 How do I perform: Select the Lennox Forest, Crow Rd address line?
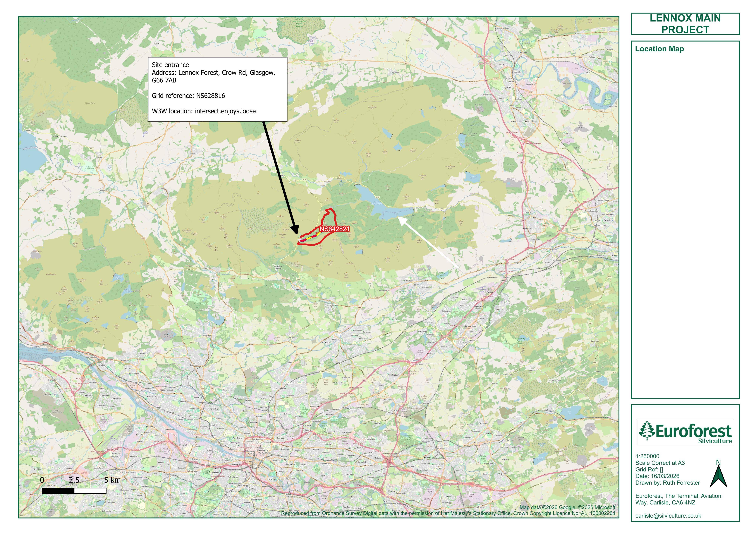[x=213, y=76]
